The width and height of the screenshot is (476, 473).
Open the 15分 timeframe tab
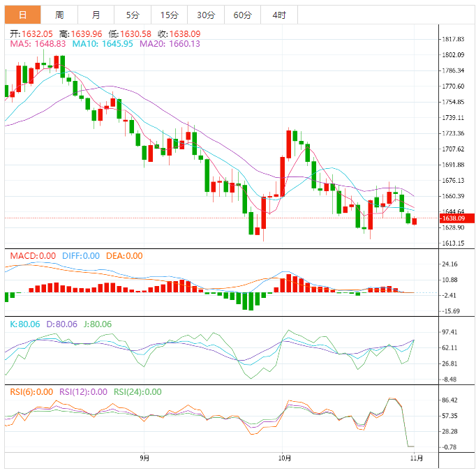pos(169,15)
